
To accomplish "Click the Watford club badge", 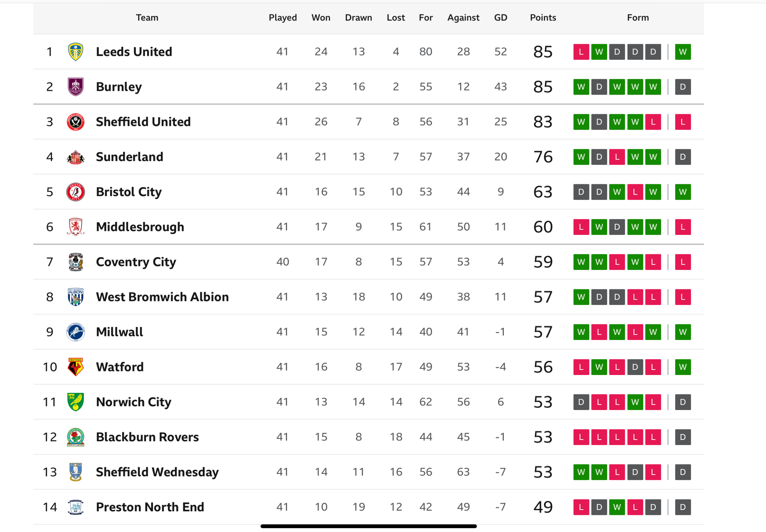I will tap(75, 367).
